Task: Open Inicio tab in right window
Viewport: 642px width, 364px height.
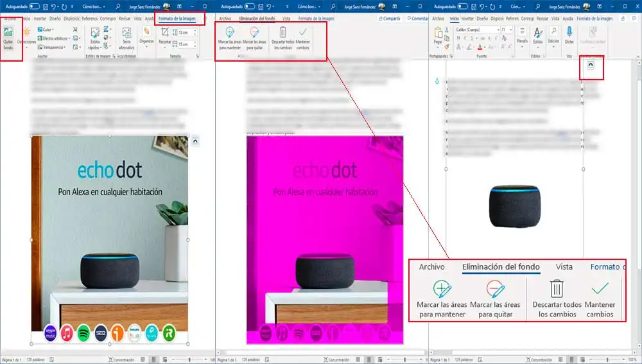Action: coord(454,19)
